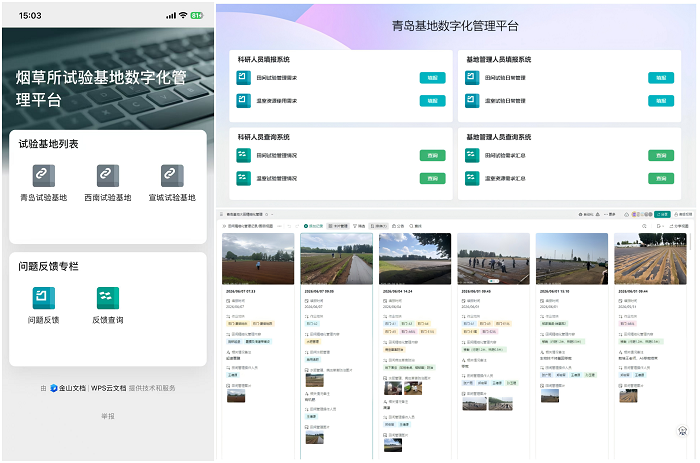Click the 田间试验日常管理 form icon
Viewport: 700px width, 463px height.
tap(472, 78)
